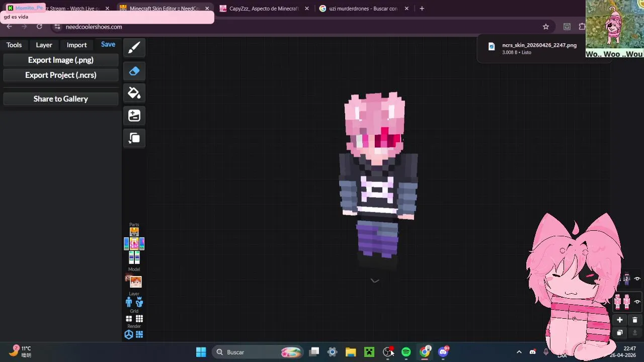Viewport: 644px width, 362px height.
Task: Select the 3x3 grid option
Action: click(x=139, y=319)
